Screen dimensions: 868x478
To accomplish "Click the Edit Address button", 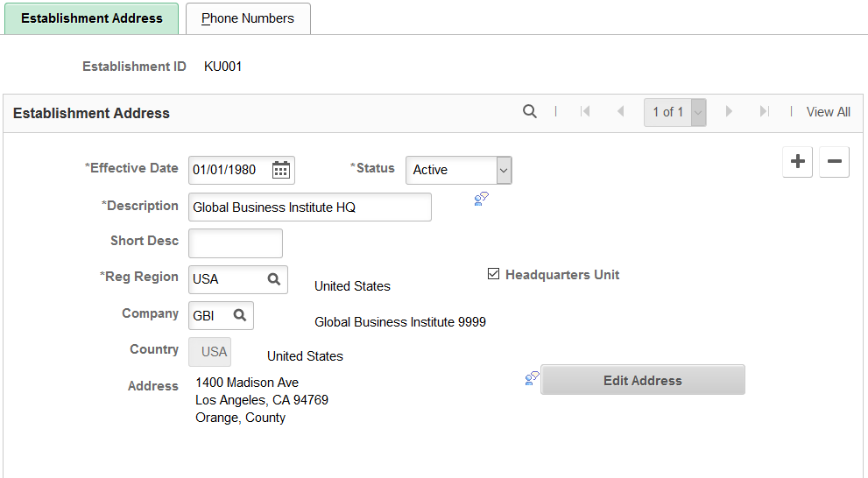I will tap(643, 380).
